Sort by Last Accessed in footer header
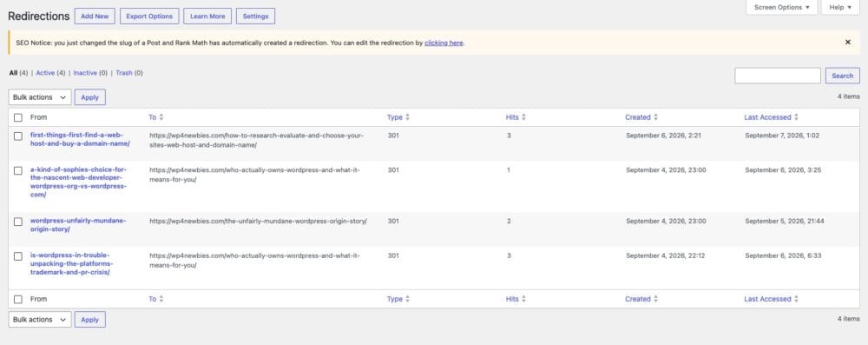Image resolution: width=868 pixels, height=345 pixels. pos(771,299)
